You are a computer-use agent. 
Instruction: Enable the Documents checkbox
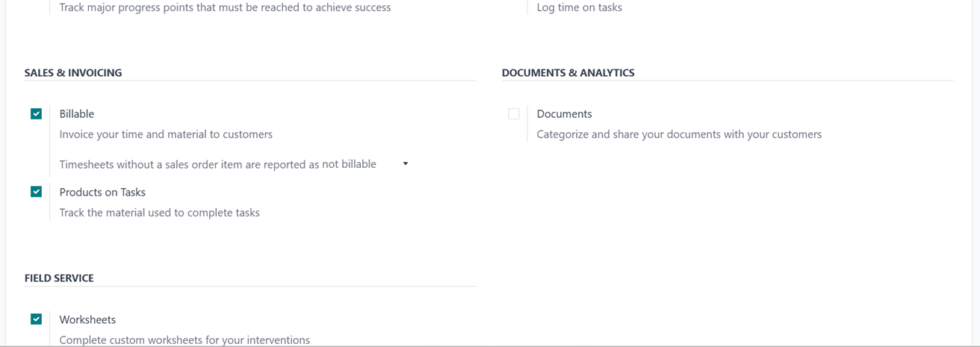513,114
